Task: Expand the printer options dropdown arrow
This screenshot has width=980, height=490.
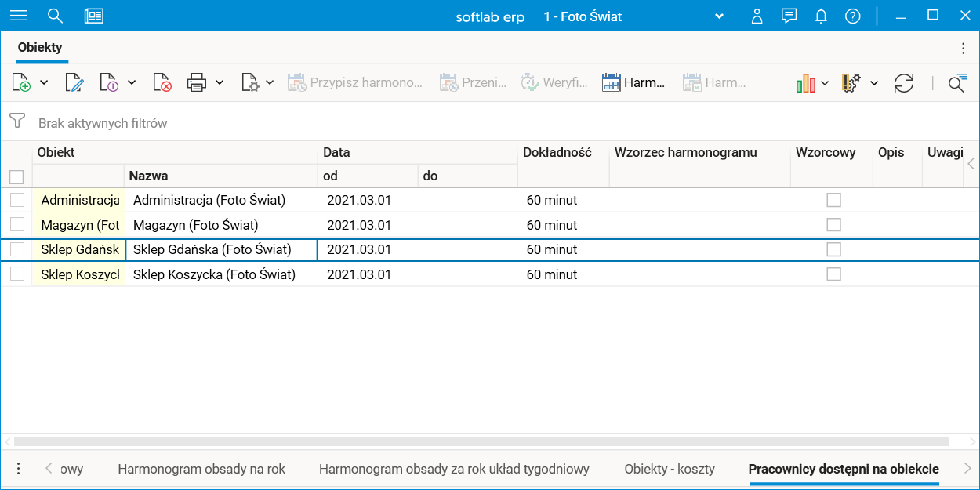Action: [x=220, y=82]
